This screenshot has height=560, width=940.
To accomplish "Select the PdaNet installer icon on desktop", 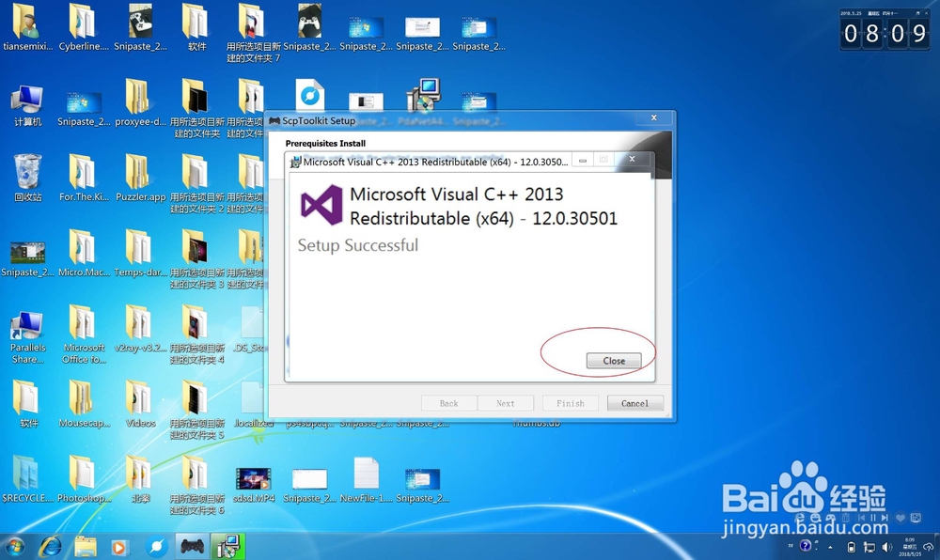I will [x=424, y=95].
